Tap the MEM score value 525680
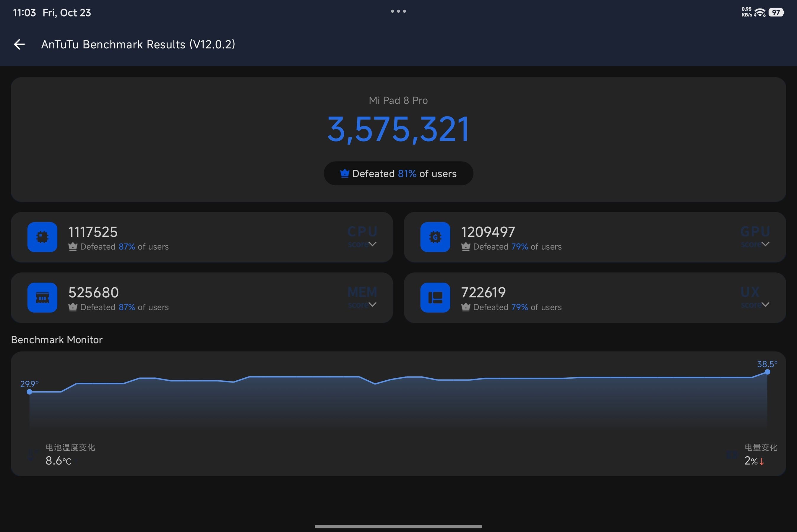 coord(94,293)
